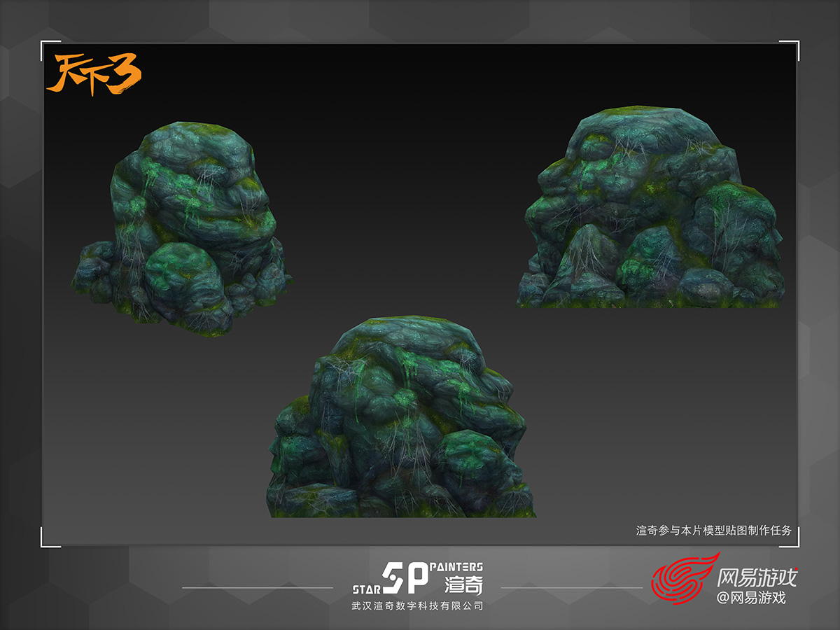Click the 武汉渲奇数字科技有限公司 company name

tap(417, 605)
